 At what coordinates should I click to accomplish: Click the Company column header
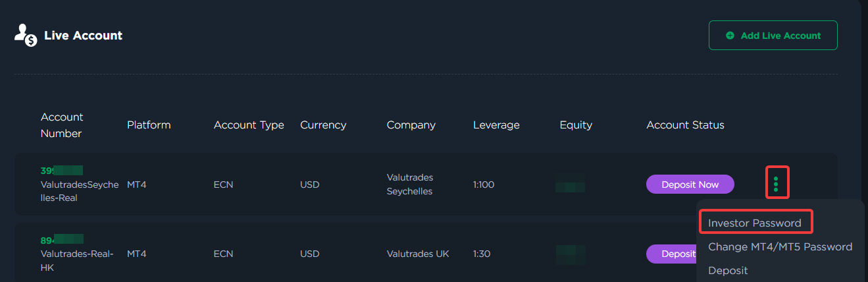pyautogui.click(x=411, y=125)
